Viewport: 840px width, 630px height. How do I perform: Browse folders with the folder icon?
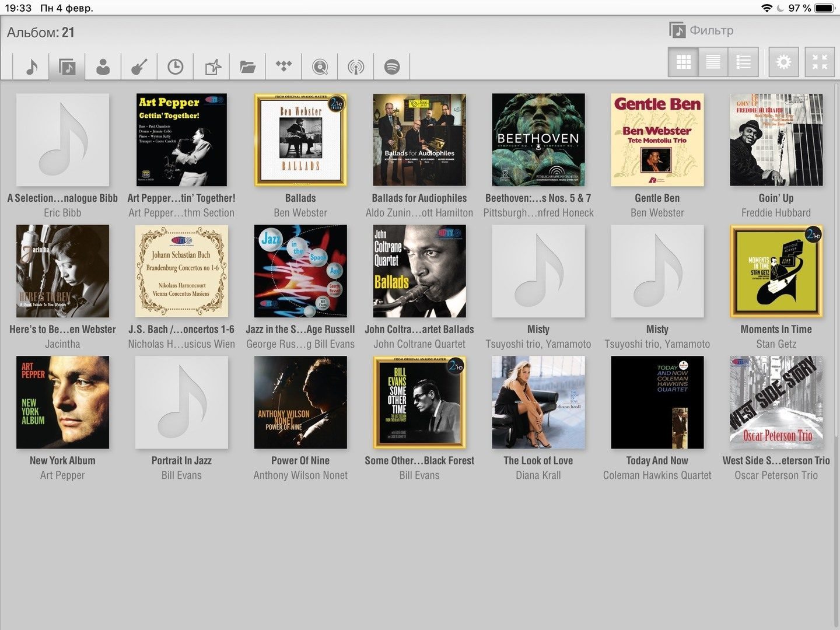248,66
